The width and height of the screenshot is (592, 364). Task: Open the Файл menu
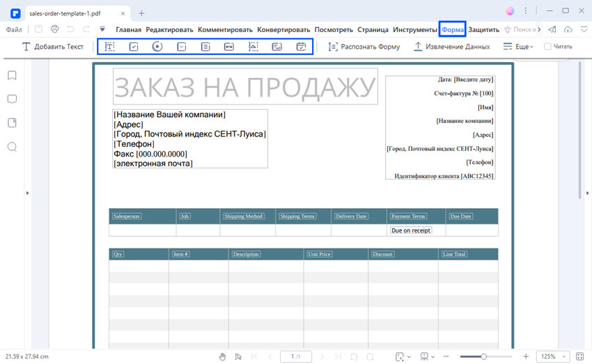pyautogui.click(x=14, y=29)
